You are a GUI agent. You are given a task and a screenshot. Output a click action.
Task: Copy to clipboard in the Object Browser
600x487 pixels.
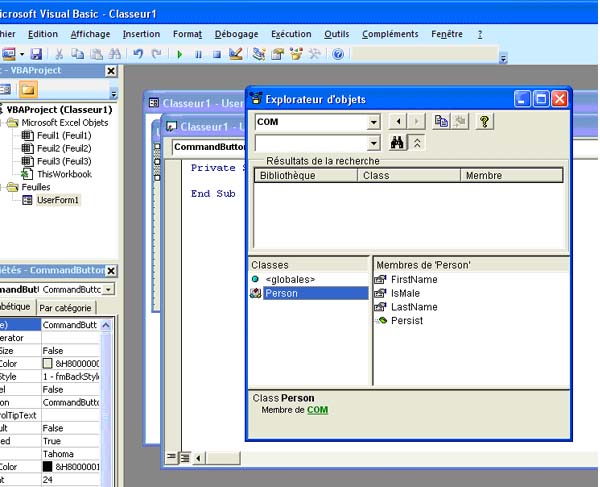[x=441, y=122]
